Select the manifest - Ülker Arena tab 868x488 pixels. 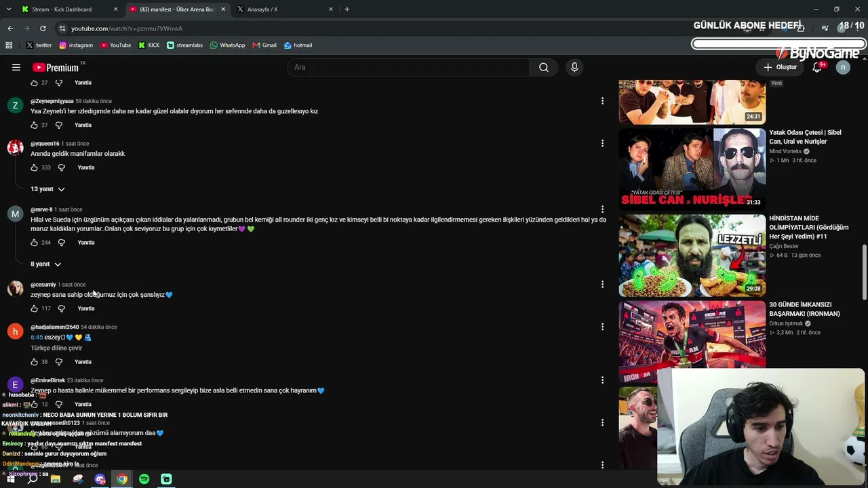tap(177, 9)
